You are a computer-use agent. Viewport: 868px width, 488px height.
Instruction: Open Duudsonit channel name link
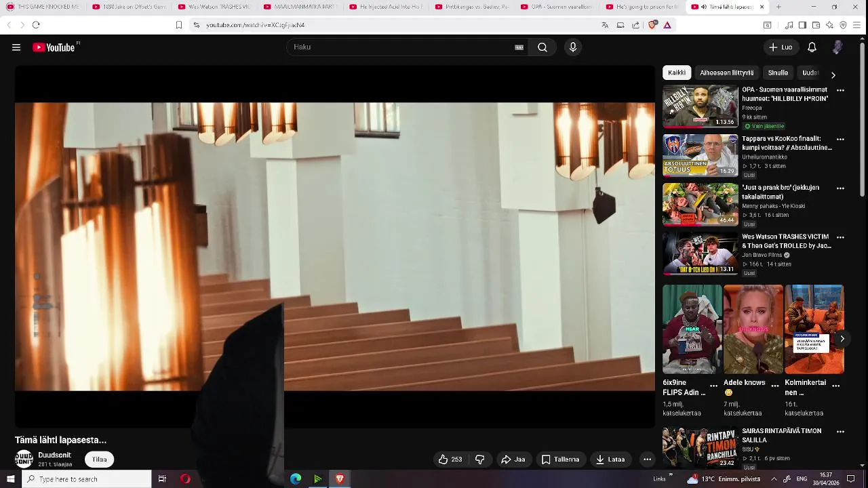(x=54, y=455)
